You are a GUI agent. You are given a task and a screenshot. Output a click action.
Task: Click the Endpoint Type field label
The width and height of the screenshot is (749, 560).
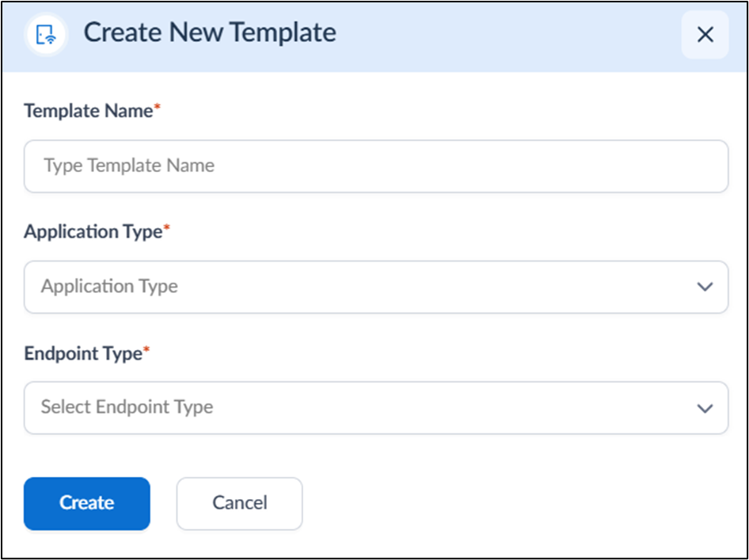(x=87, y=353)
